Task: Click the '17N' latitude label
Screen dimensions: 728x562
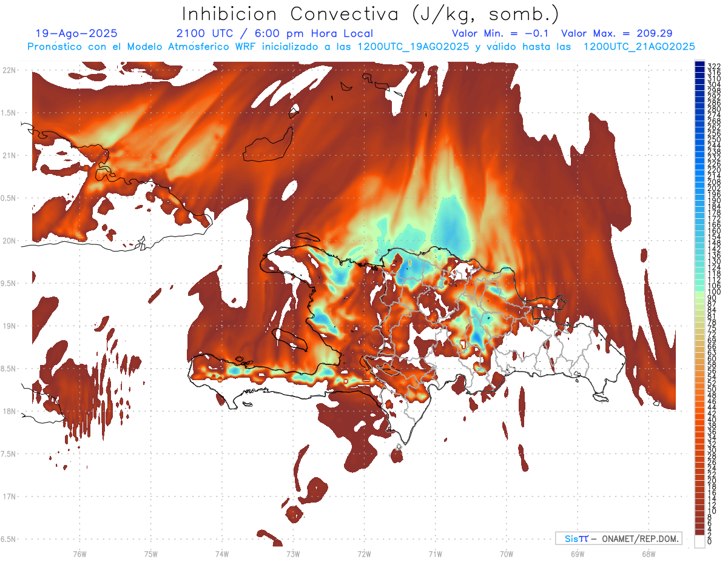Action: click(10, 497)
